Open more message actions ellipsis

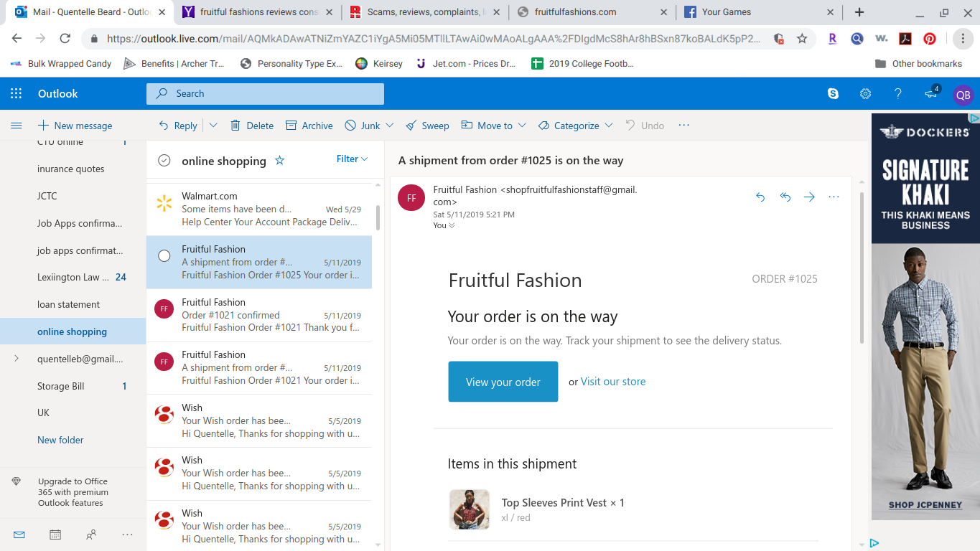[x=834, y=197]
